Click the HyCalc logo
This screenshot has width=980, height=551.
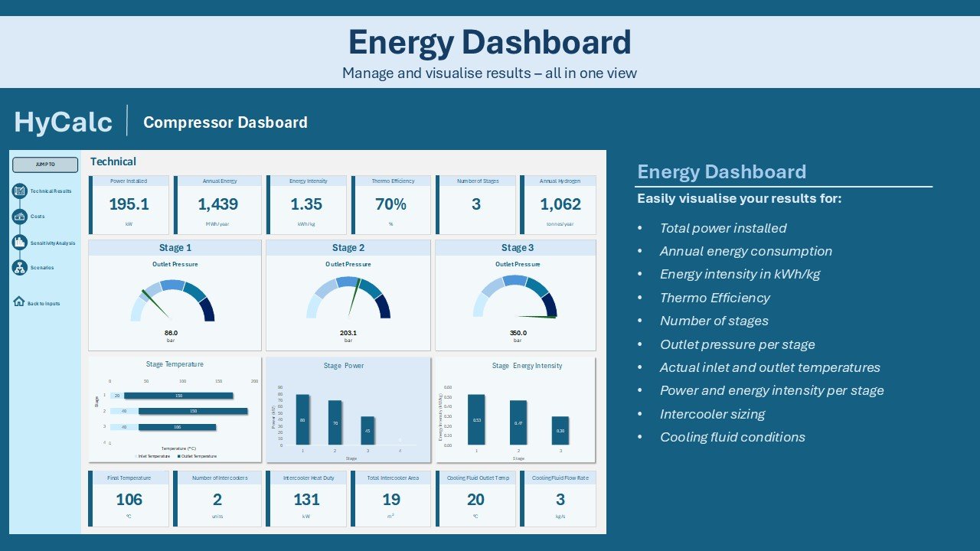pyautogui.click(x=63, y=121)
